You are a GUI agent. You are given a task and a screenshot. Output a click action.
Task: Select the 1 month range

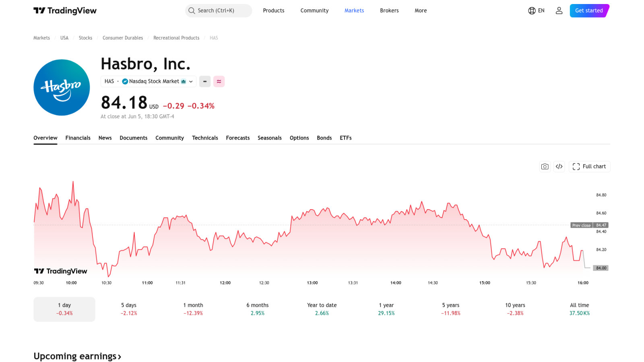pyautogui.click(x=193, y=309)
